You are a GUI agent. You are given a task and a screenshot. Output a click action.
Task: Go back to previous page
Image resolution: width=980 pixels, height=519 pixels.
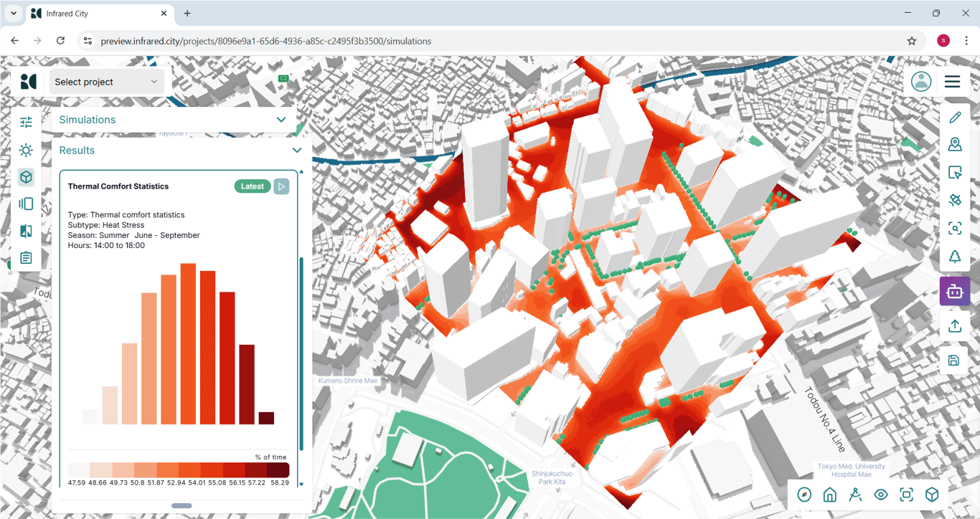point(14,41)
